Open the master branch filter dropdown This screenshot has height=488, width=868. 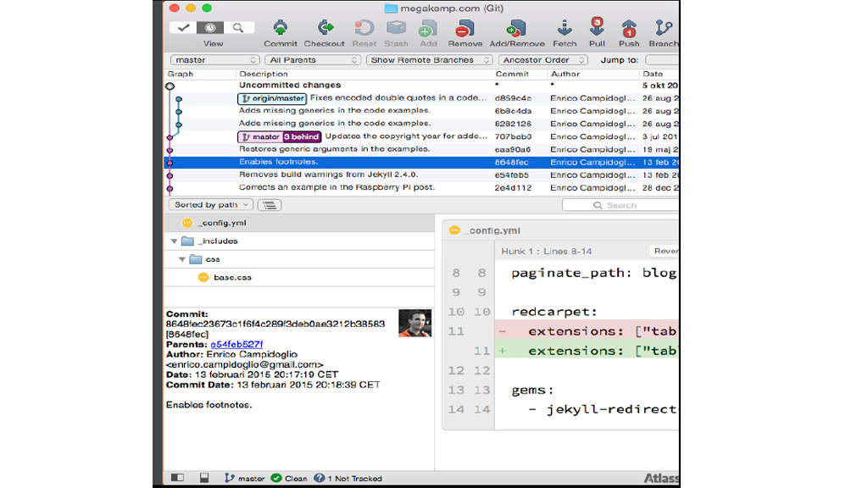pos(214,60)
